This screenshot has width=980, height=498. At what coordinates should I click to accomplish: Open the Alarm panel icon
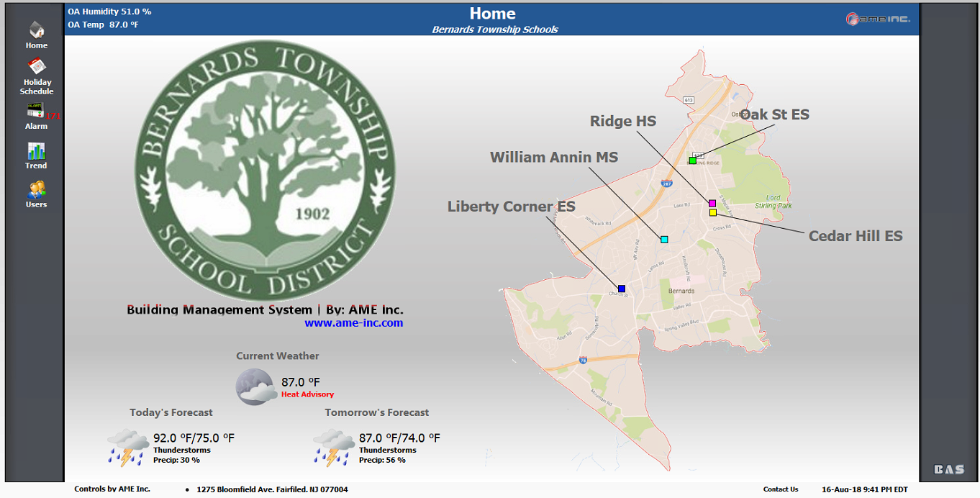pyautogui.click(x=35, y=110)
